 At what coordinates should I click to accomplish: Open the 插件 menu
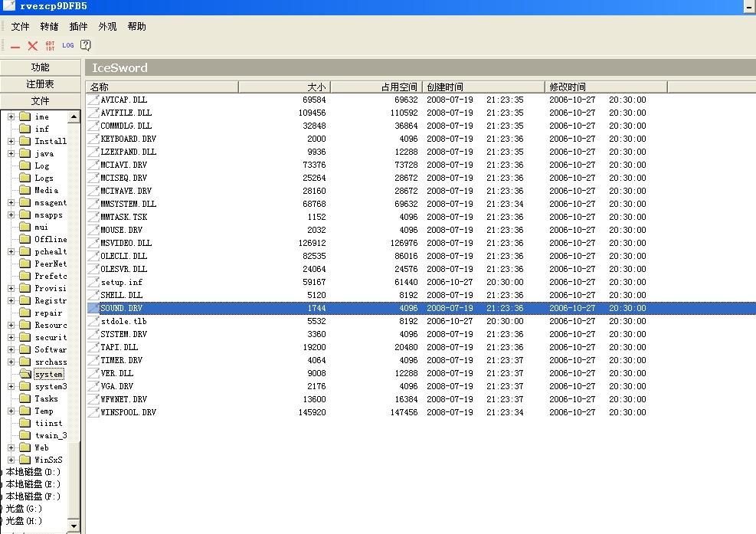pos(78,27)
